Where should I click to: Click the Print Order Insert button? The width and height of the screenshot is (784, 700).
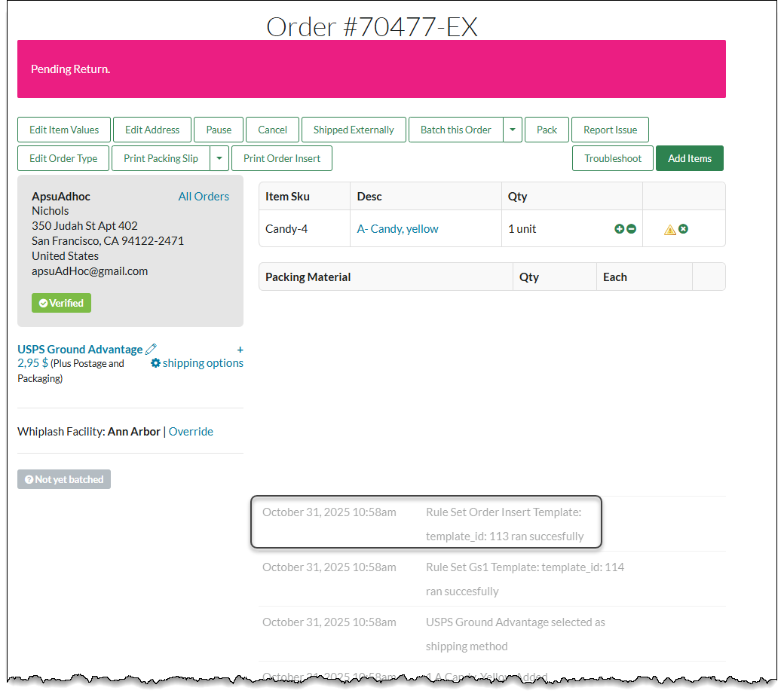(282, 158)
